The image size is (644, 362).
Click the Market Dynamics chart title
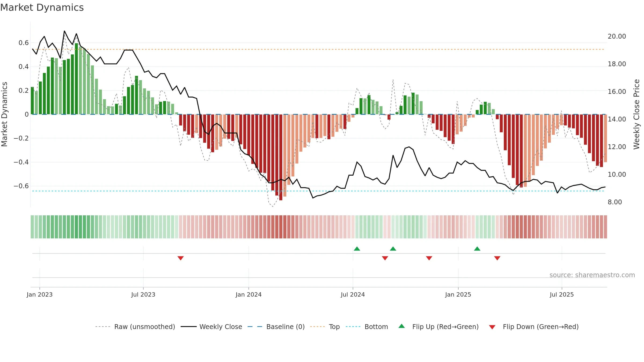(x=42, y=8)
